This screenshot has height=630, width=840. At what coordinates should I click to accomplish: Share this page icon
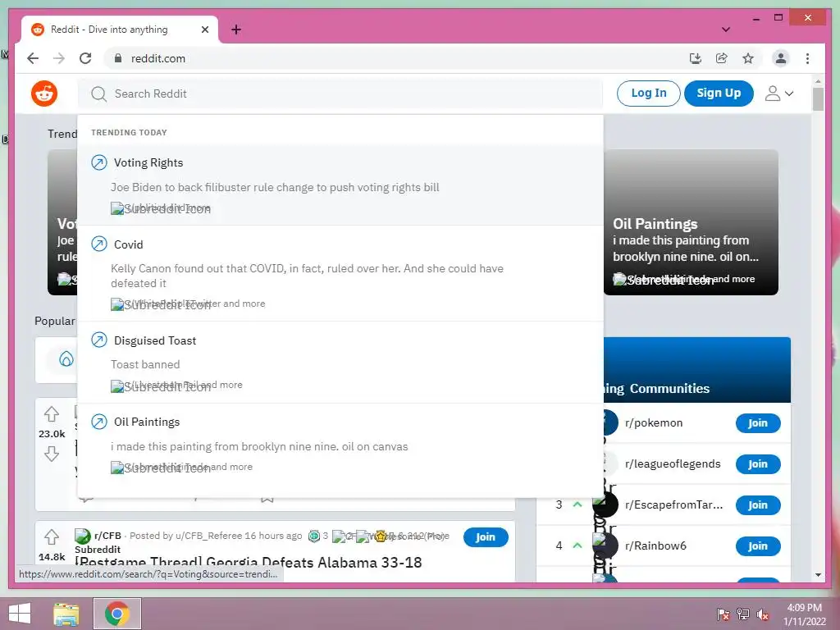coord(722,58)
